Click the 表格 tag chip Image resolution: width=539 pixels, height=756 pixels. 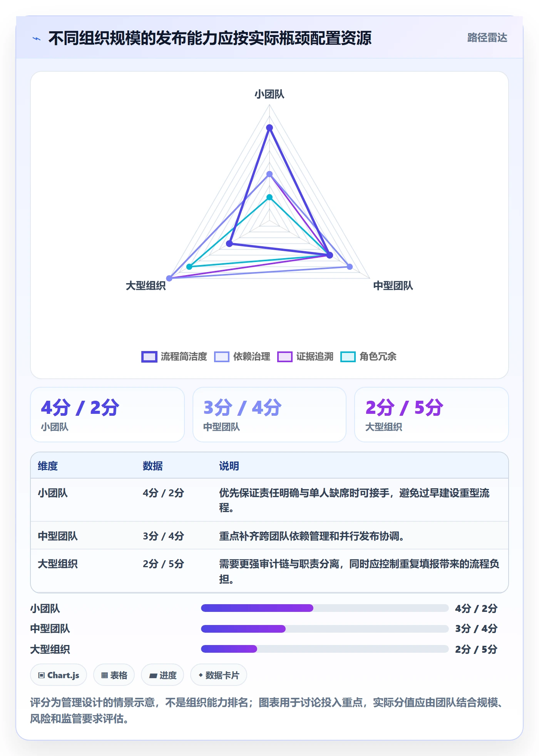(114, 675)
